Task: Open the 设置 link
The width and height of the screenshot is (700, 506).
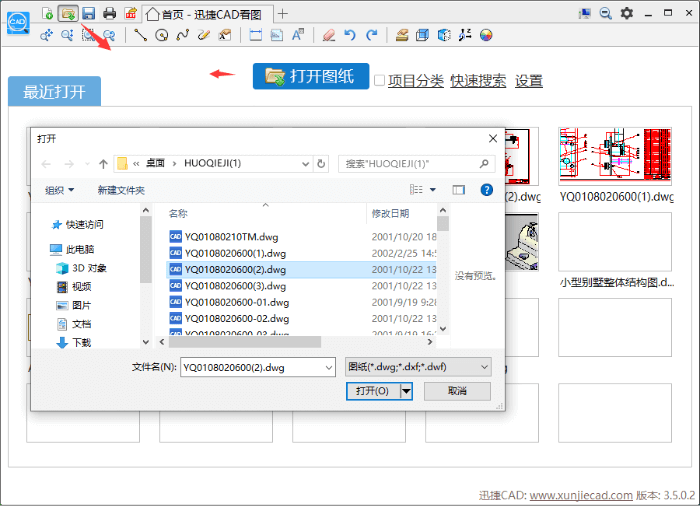Action: (x=529, y=81)
